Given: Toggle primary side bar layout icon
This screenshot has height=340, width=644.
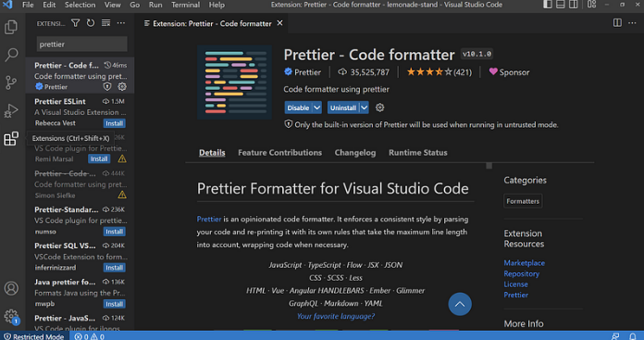Looking at the screenshot, I should tap(548, 5).
